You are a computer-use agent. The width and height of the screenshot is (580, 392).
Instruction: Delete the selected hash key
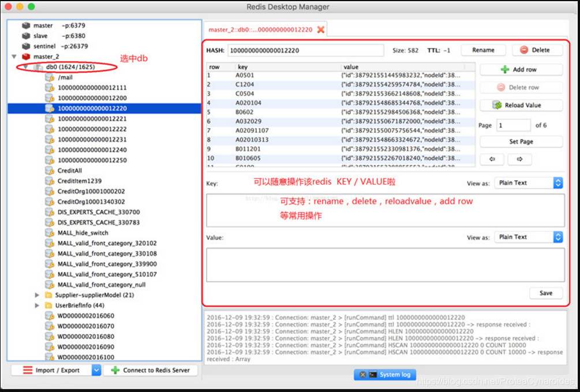[537, 50]
